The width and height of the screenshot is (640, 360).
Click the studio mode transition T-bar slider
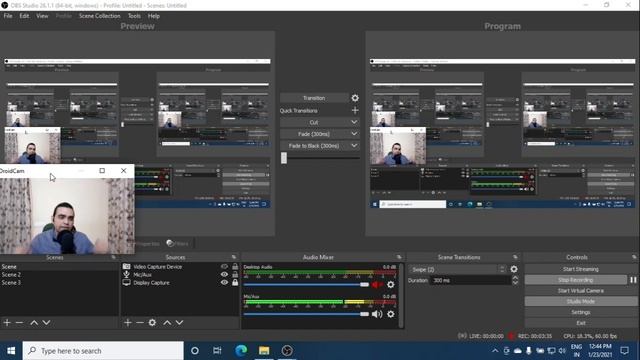click(x=320, y=158)
